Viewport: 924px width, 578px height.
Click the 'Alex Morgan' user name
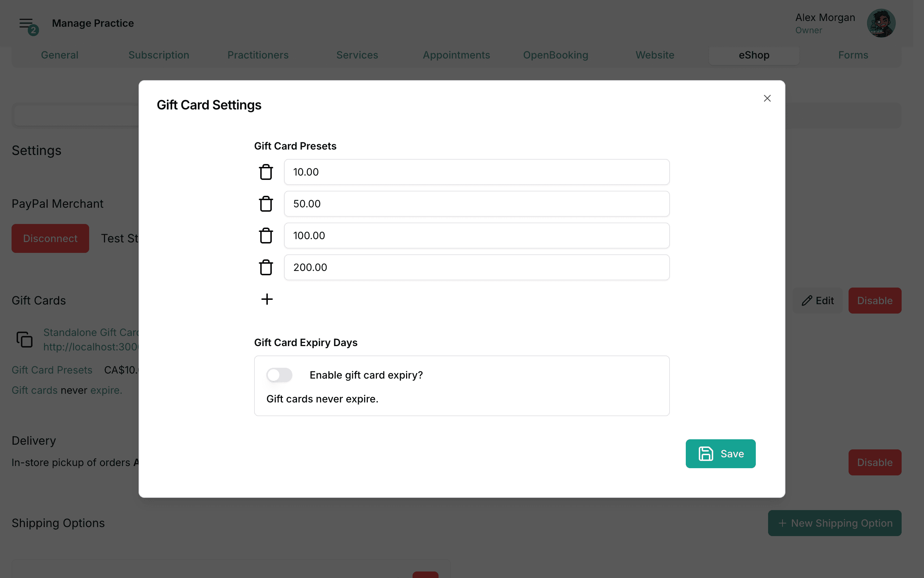click(825, 18)
